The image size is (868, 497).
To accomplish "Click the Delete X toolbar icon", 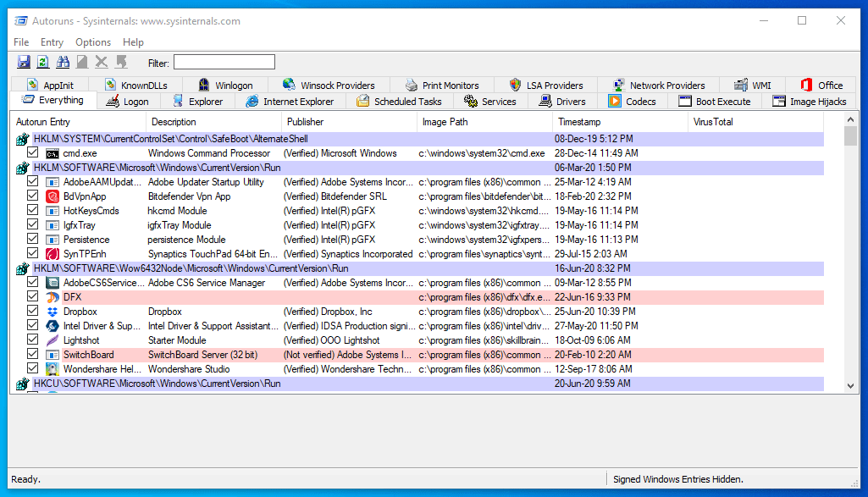I will click(102, 62).
